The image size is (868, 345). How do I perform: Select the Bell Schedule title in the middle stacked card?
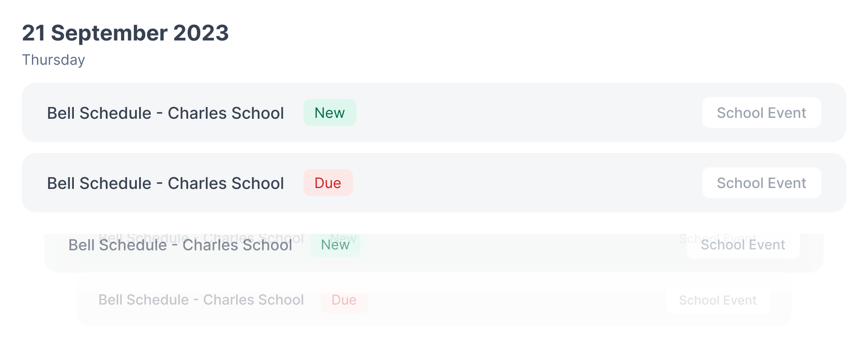click(180, 246)
